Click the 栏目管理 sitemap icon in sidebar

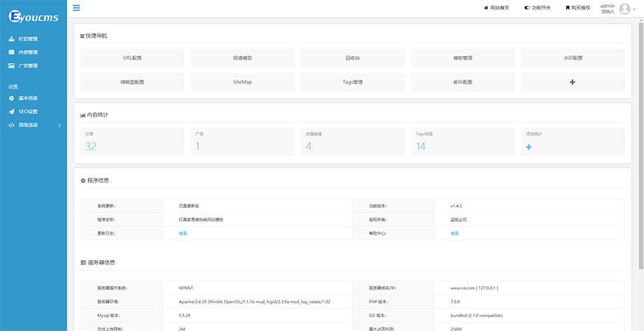[x=11, y=38]
